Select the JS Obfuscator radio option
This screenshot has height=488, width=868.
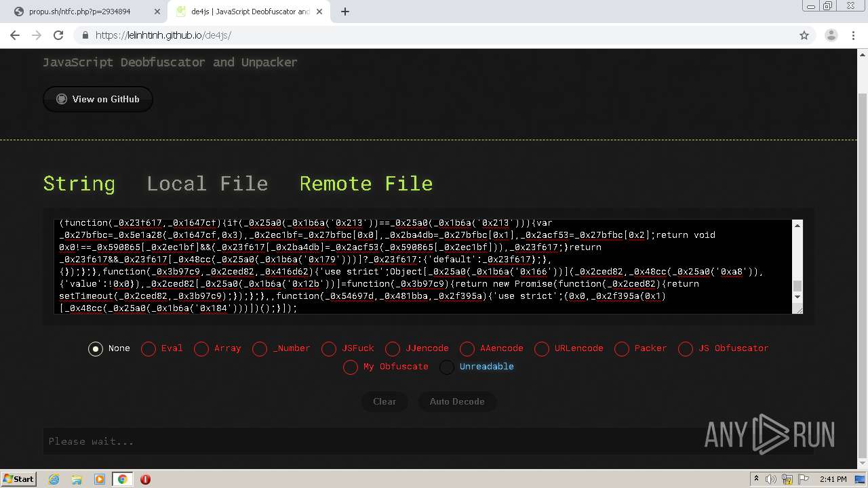[x=686, y=348]
